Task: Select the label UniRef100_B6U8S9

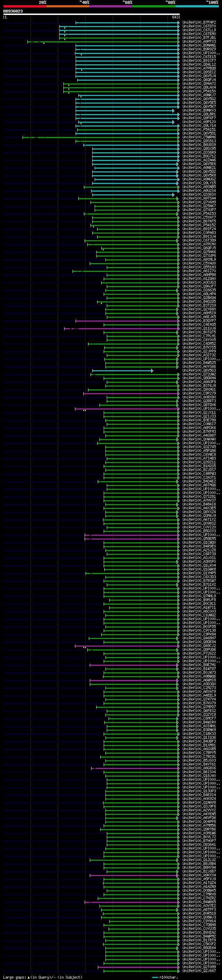Action: coord(199,145)
